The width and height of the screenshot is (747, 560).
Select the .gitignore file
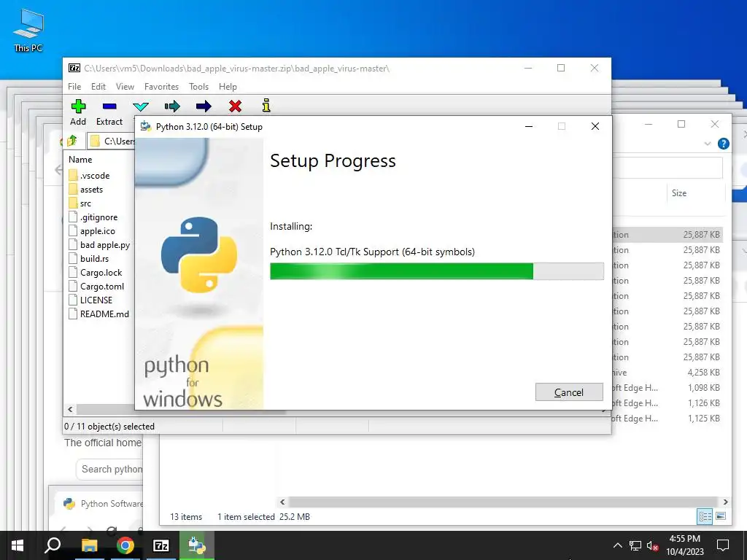(98, 217)
